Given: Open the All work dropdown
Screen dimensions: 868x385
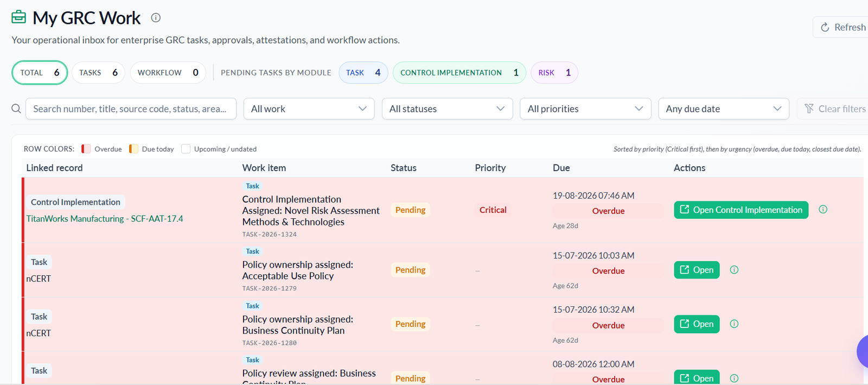Looking at the screenshot, I should (309, 109).
